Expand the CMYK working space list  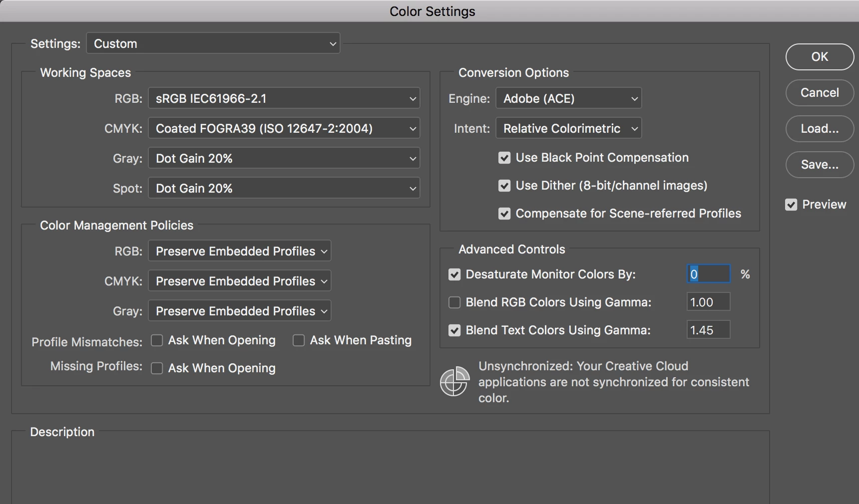284,128
